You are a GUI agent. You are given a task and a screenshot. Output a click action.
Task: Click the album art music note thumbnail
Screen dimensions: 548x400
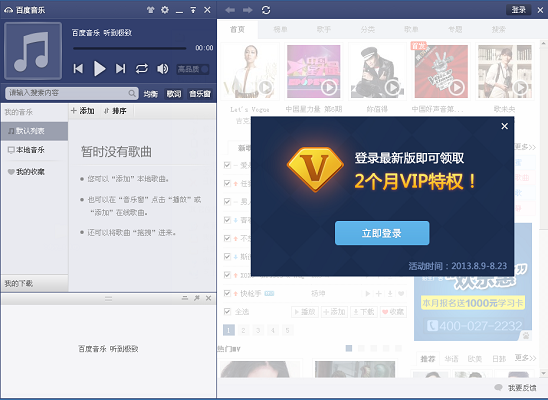pyautogui.click(x=33, y=51)
